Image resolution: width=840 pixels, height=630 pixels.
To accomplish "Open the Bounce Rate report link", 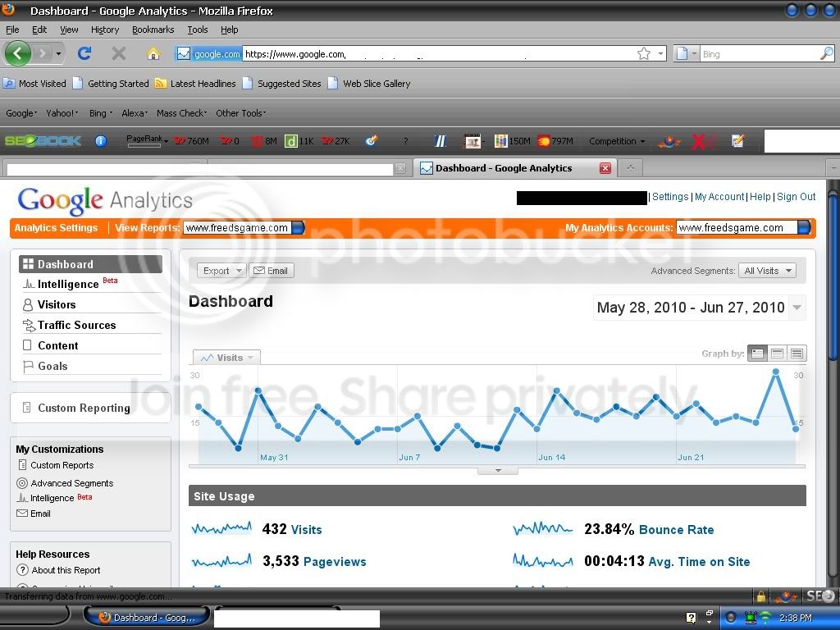I will 676,530.
